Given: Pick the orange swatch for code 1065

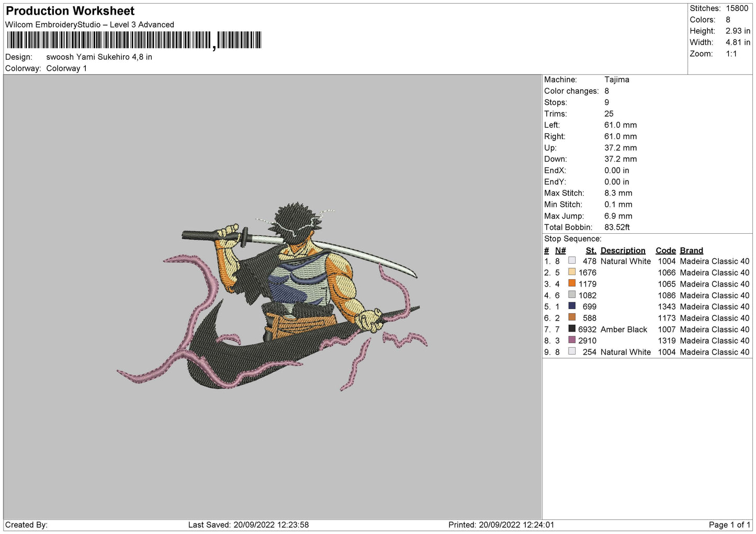Looking at the screenshot, I should pos(572,283).
